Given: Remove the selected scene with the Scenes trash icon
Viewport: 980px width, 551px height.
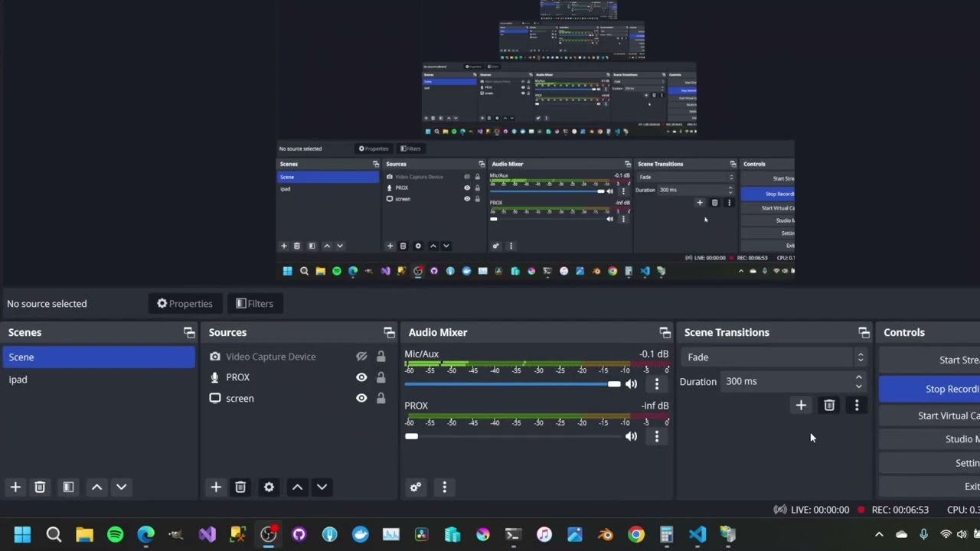Looking at the screenshot, I should (x=40, y=487).
